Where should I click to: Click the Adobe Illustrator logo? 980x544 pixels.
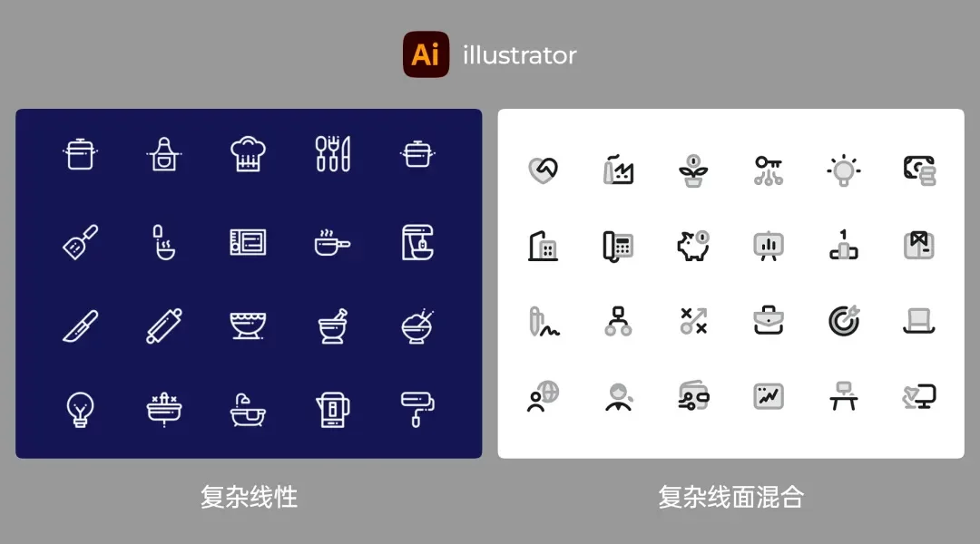pos(426,54)
